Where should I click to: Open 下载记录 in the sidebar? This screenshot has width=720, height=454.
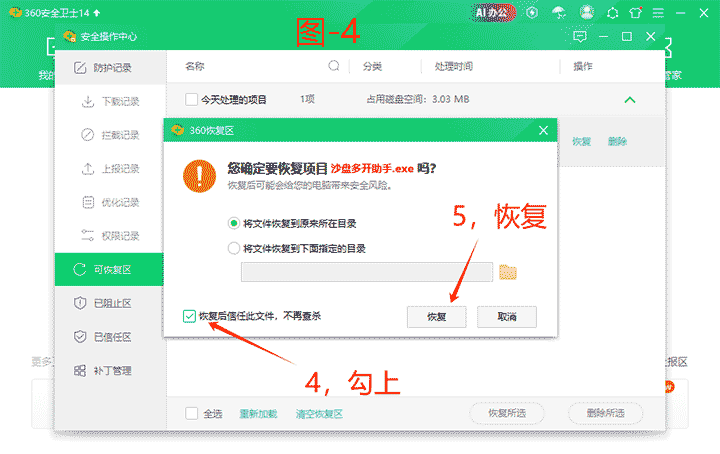tap(110, 101)
